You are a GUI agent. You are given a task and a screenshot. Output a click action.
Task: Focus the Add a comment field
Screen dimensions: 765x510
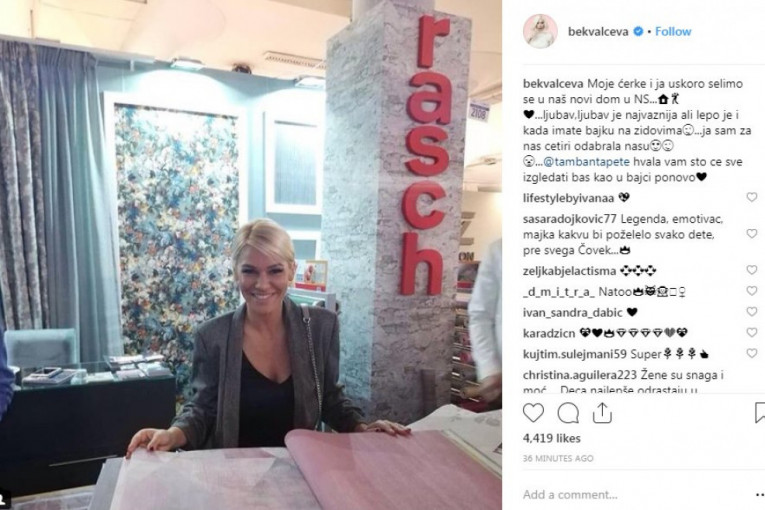(x=634, y=494)
